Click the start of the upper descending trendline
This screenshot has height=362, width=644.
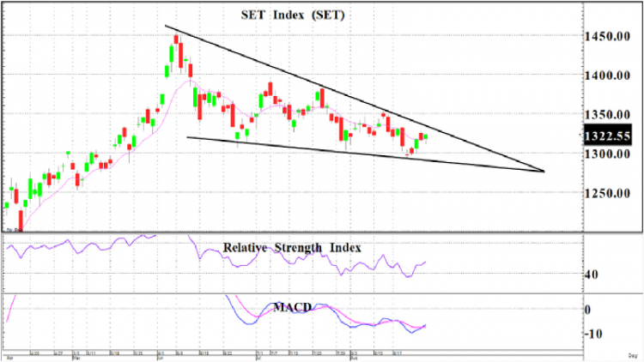click(x=166, y=26)
